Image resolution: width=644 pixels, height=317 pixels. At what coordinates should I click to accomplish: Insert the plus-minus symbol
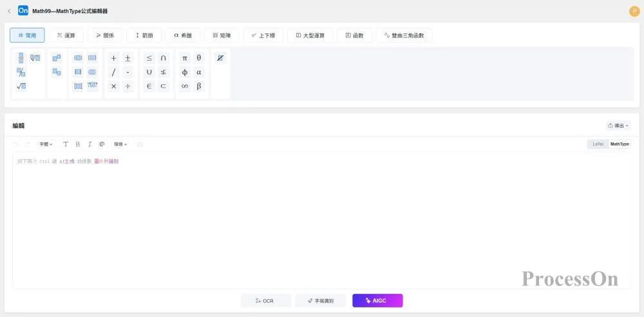128,58
